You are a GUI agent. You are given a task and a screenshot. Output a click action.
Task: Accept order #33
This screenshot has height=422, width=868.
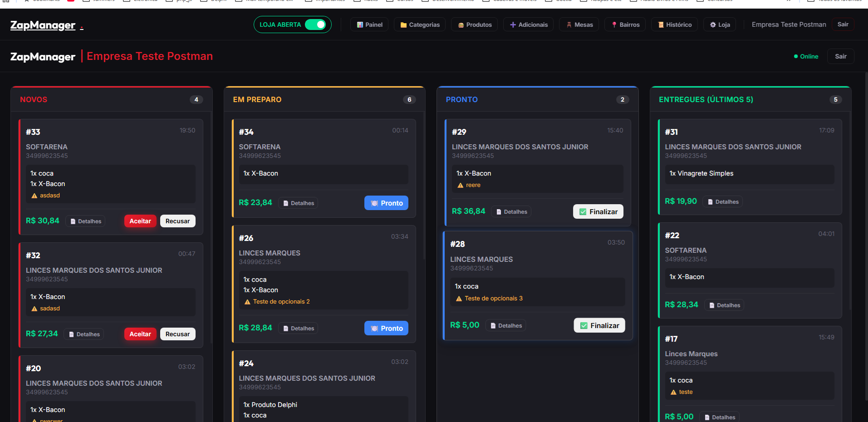click(x=140, y=221)
